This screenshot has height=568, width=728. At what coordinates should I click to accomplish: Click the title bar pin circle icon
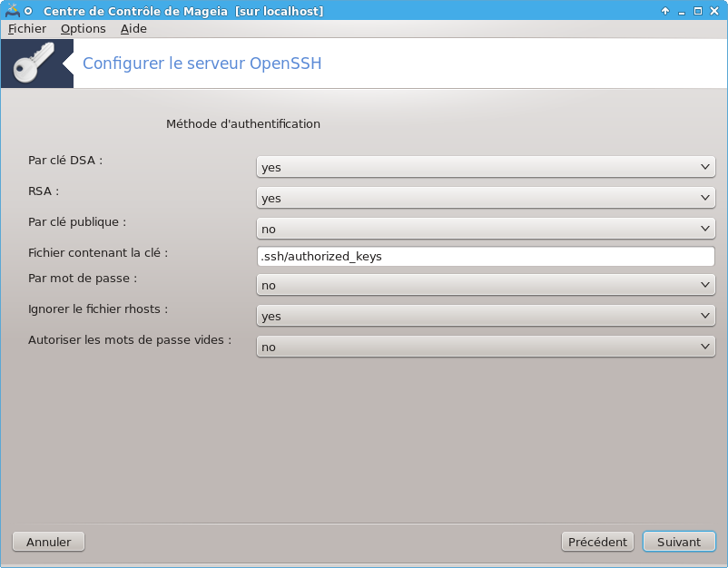click(28, 11)
